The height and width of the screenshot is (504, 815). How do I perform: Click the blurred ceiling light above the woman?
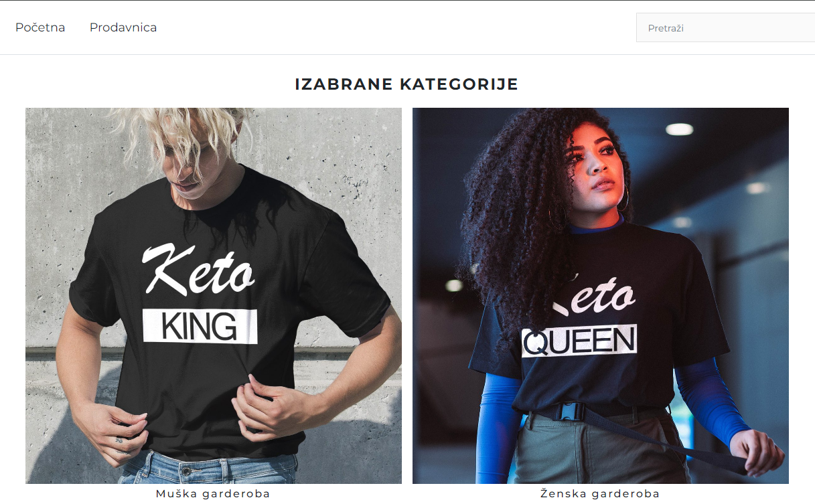click(680, 129)
